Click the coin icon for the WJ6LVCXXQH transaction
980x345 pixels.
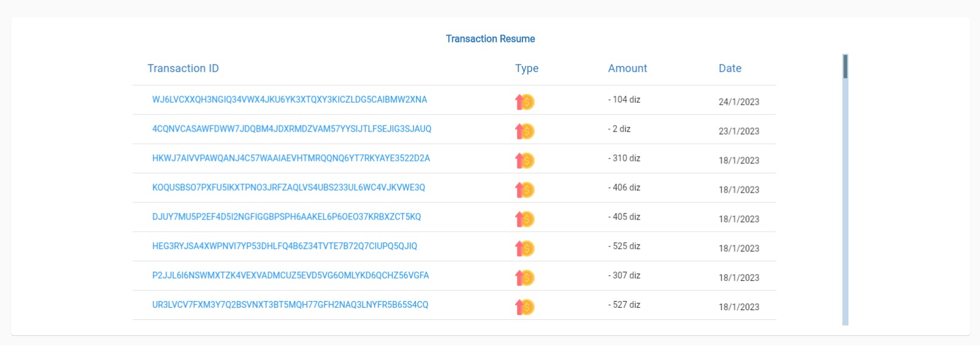click(x=525, y=102)
